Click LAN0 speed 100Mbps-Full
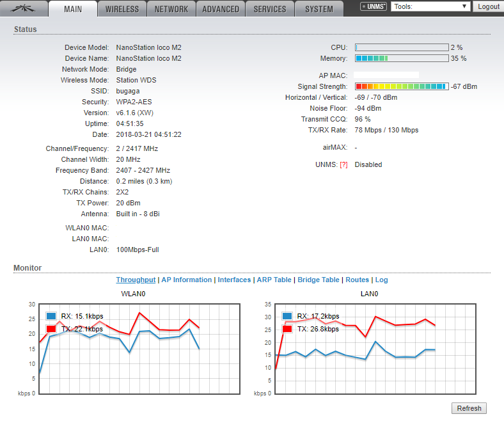 click(138, 250)
